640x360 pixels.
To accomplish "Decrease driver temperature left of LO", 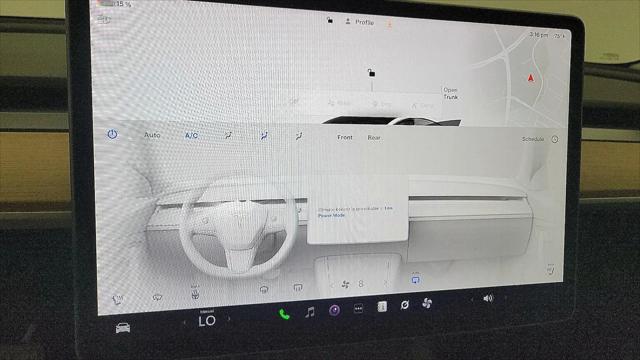I will coord(184,322).
